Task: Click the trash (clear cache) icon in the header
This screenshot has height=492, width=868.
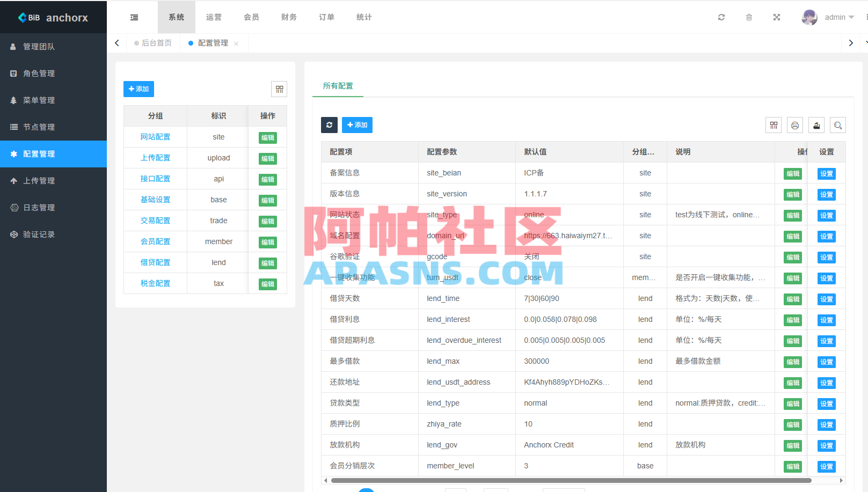Action: [x=749, y=17]
